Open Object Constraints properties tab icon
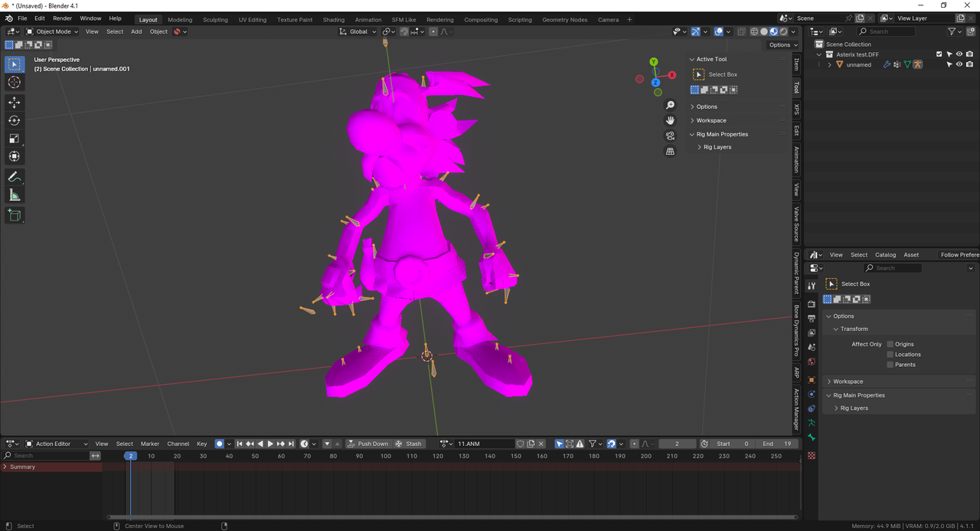 pos(812,408)
